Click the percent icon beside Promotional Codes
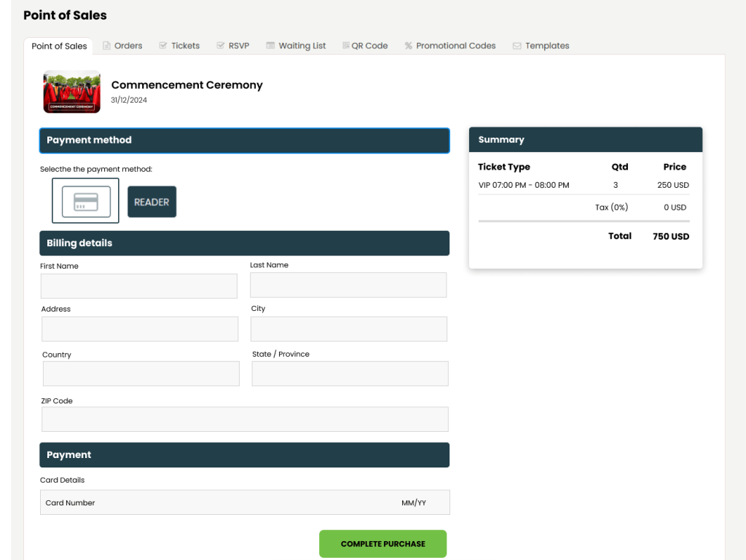The width and height of the screenshot is (746, 560). click(x=409, y=45)
